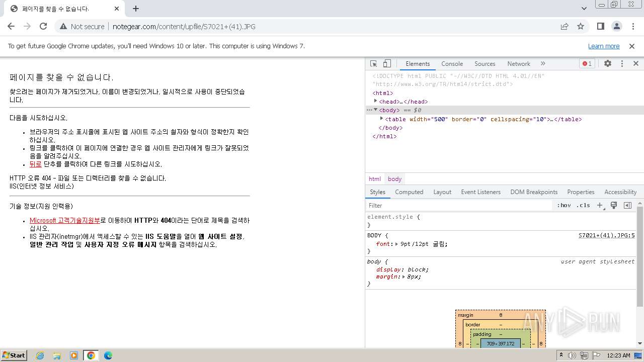Click the box model content size

[501, 343]
